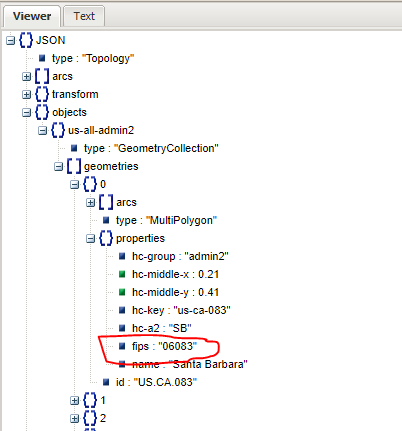Click the curly-brace icon next to JSON root
Image resolution: width=402 pixels, height=431 pixels.
tap(26, 40)
